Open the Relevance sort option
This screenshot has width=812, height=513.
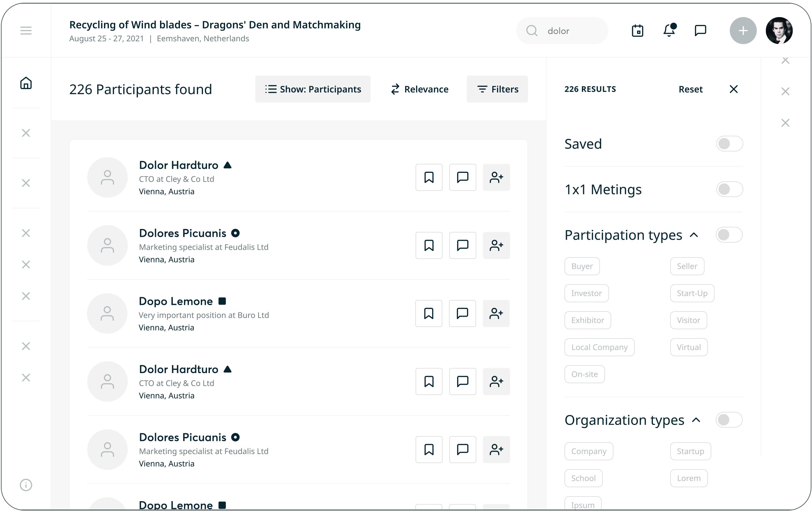(419, 89)
